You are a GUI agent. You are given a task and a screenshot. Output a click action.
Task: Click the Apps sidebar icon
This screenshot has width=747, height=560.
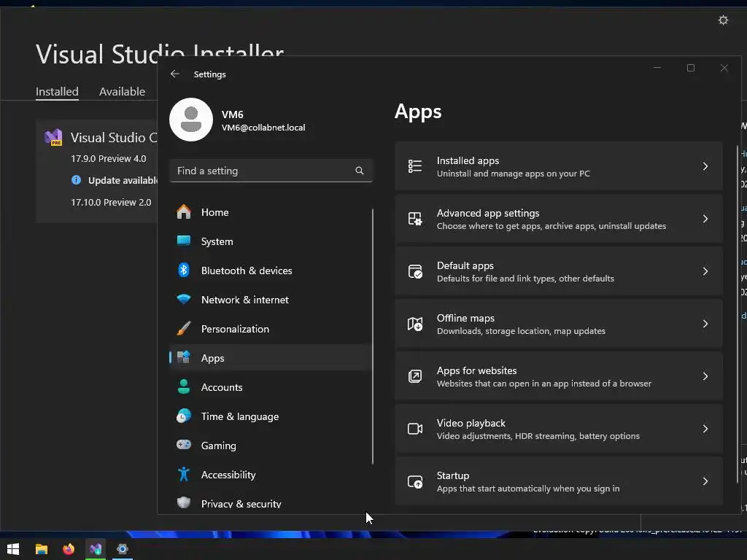tap(183, 357)
